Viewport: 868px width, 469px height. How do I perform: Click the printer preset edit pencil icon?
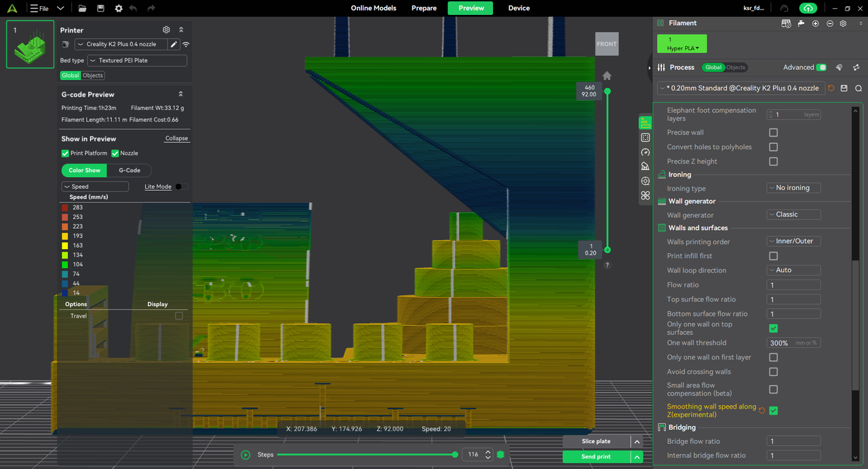coord(174,44)
